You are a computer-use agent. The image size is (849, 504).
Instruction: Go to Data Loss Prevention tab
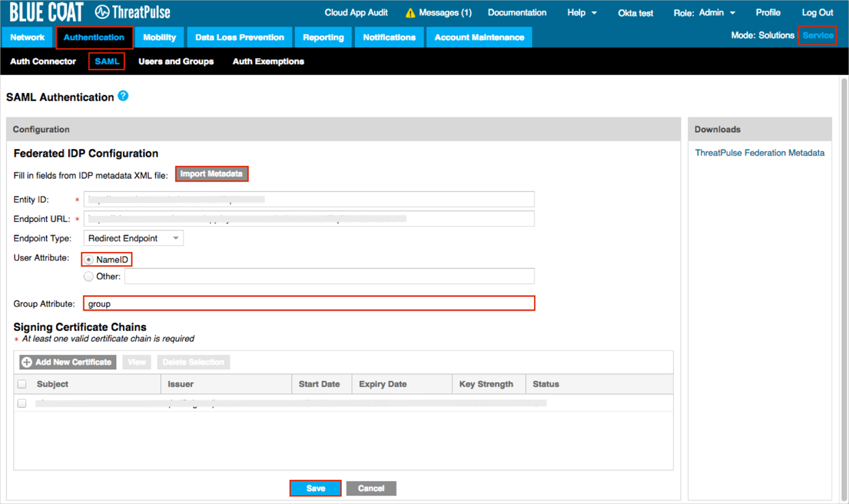(x=240, y=38)
